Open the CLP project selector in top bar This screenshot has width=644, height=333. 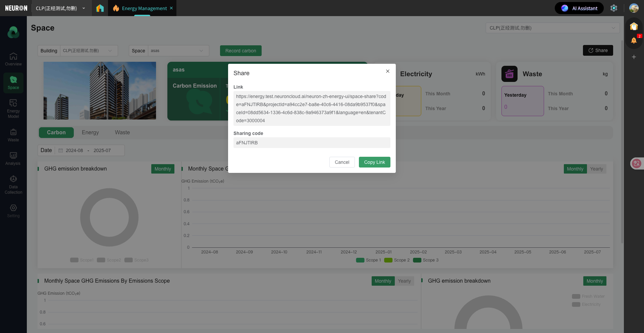click(61, 8)
